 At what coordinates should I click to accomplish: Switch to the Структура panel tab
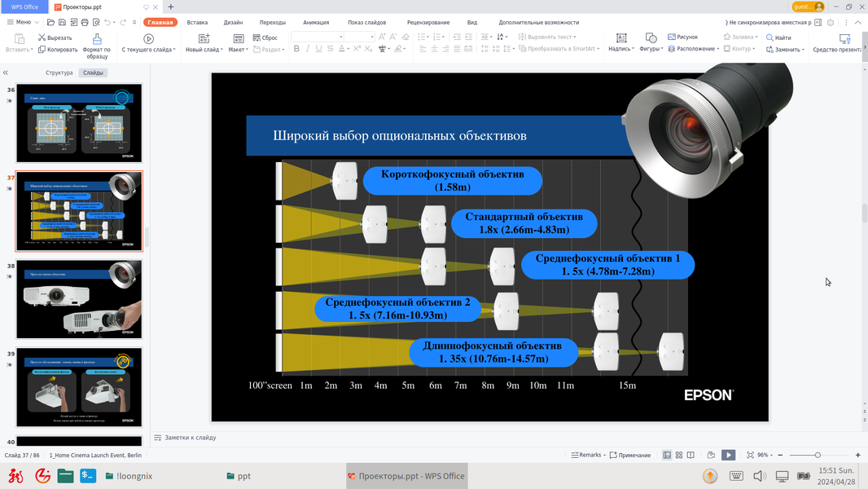pos(59,73)
